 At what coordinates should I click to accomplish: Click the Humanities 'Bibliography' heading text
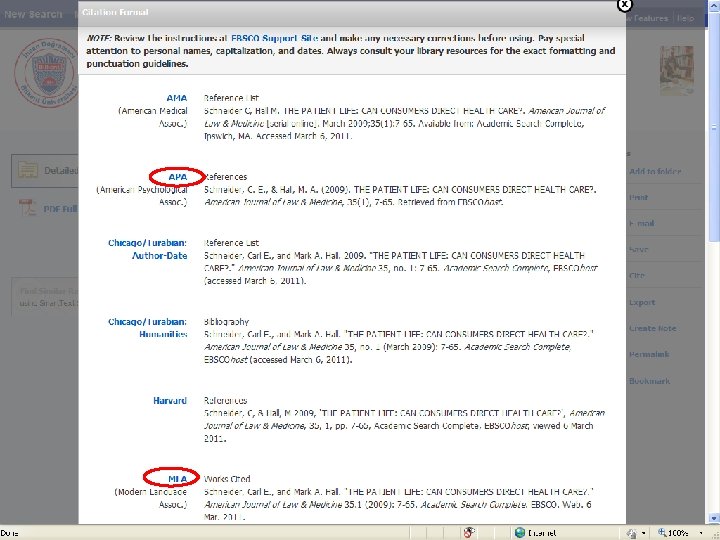[226, 321]
